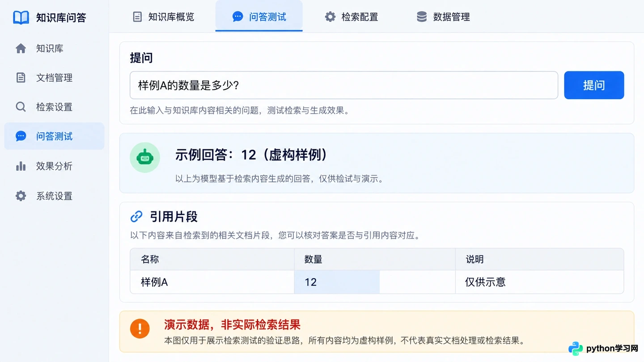Open 系统设置 in the sidebar

(54, 196)
